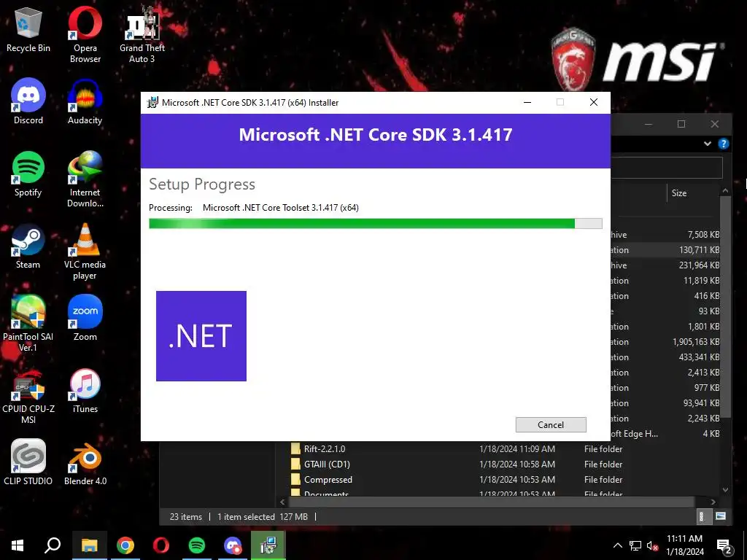
Task: Select the CLIP STUDIO desktop icon
Action: click(28, 462)
